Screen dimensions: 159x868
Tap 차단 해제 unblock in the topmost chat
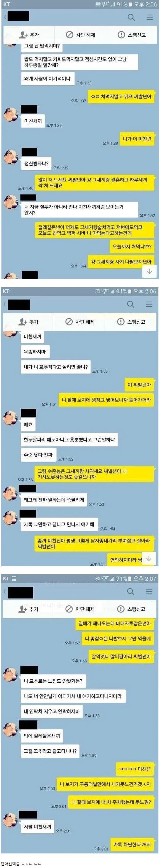pos(80,35)
